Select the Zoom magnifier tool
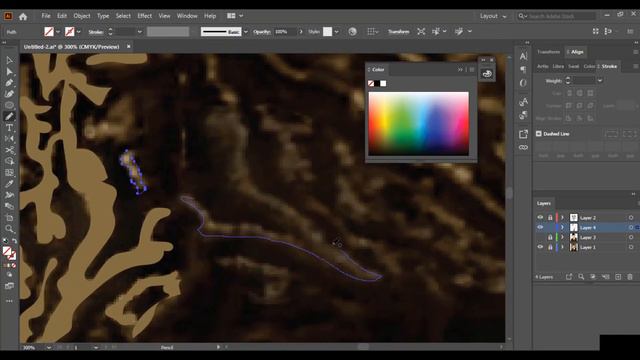The height and width of the screenshot is (360, 640). coord(9,229)
